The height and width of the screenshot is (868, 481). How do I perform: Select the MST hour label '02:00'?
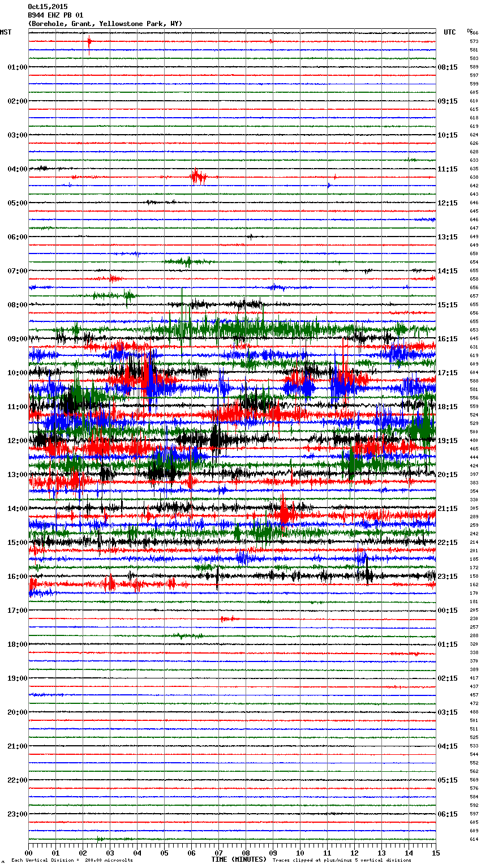[x=18, y=101]
